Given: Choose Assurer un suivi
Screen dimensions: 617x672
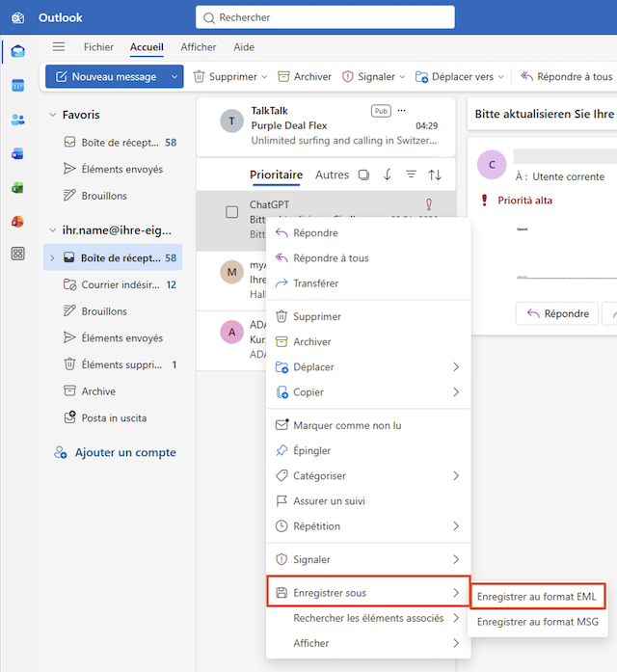Looking at the screenshot, I should 368,501.
